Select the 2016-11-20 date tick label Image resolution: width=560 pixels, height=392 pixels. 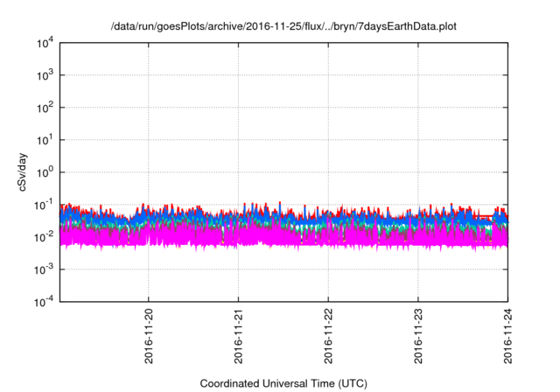tap(149, 337)
